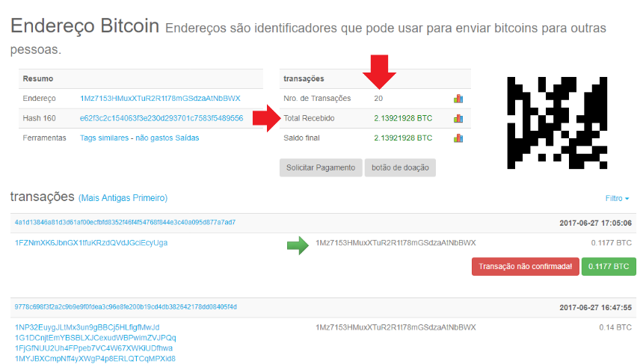Screen dimensions: 643x364
Task: Open chart icon for Saldo final
Action: coord(458,138)
